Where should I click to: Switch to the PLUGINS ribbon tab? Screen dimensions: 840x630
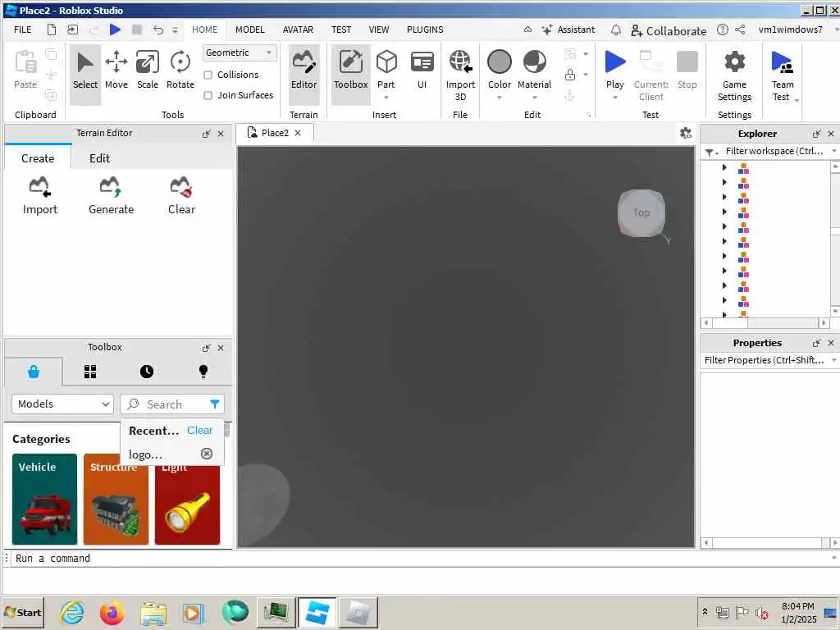pyautogui.click(x=425, y=30)
